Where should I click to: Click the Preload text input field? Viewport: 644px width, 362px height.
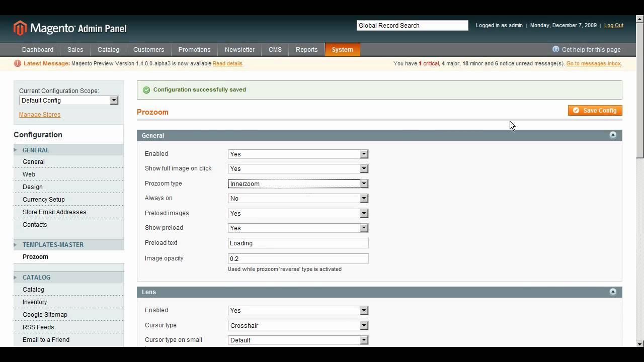pyautogui.click(x=298, y=243)
